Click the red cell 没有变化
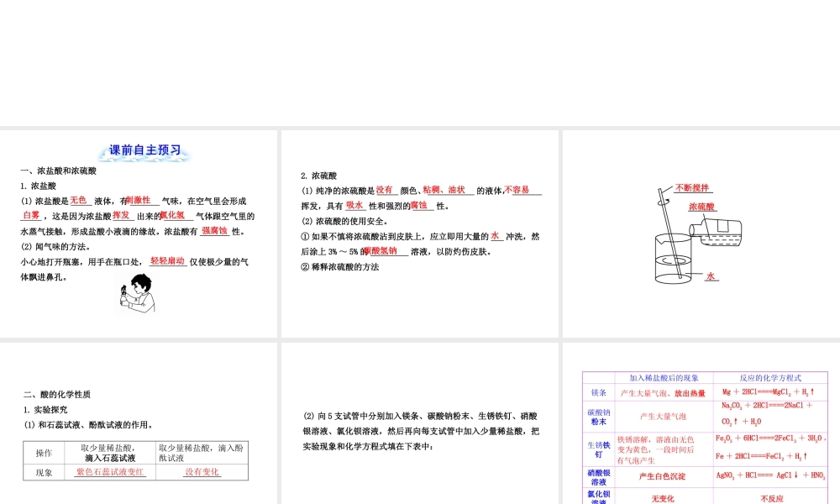This screenshot has height=504, width=840. click(x=202, y=472)
